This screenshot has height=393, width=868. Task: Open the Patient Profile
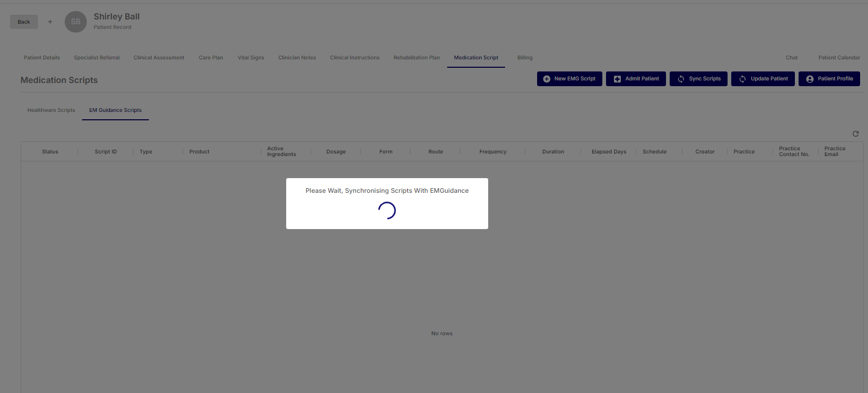pyautogui.click(x=829, y=79)
